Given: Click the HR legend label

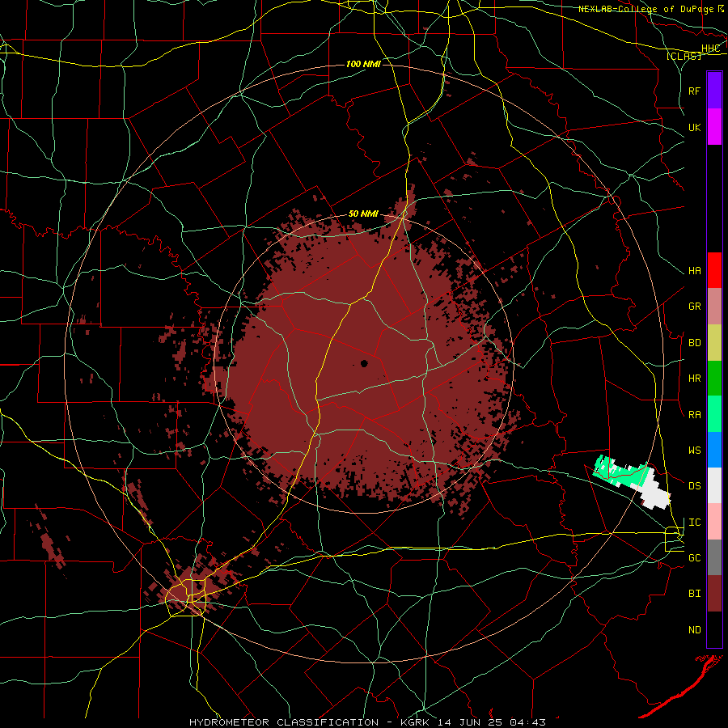Looking at the screenshot, I should [x=695, y=379].
